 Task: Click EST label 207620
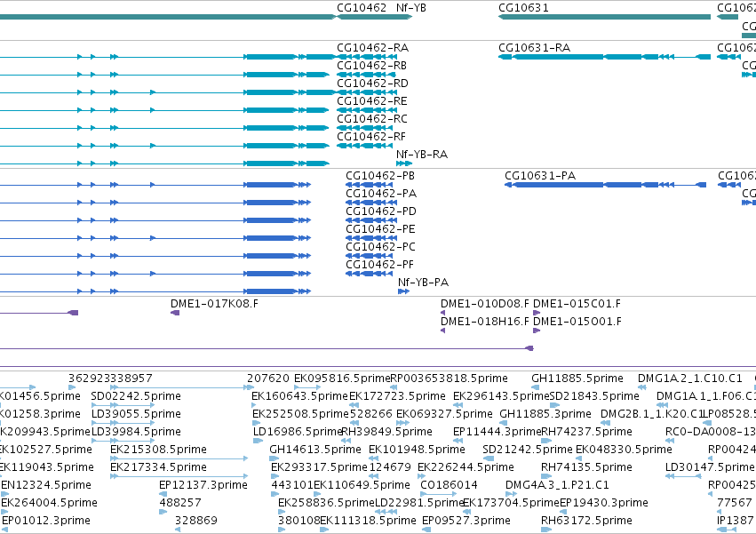(x=268, y=379)
